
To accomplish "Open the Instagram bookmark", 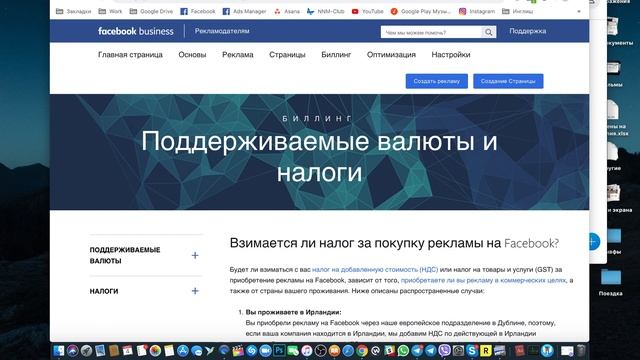I will pyautogui.click(x=477, y=11).
